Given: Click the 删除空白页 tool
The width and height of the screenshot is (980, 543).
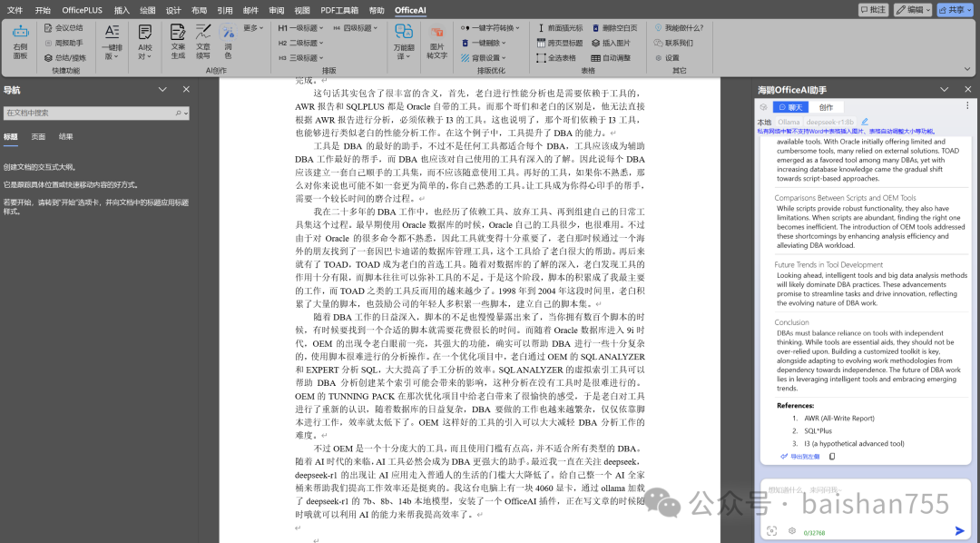Looking at the screenshot, I should click(x=615, y=27).
